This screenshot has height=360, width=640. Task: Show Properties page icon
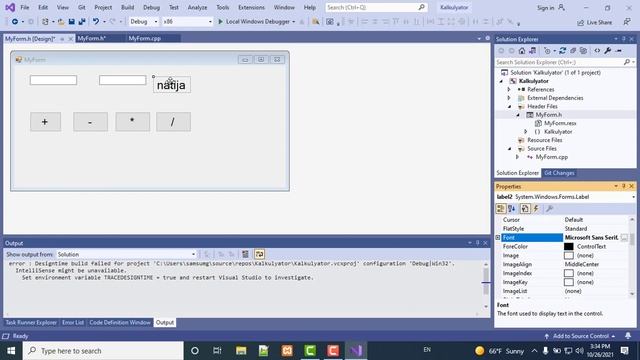tap(525, 209)
